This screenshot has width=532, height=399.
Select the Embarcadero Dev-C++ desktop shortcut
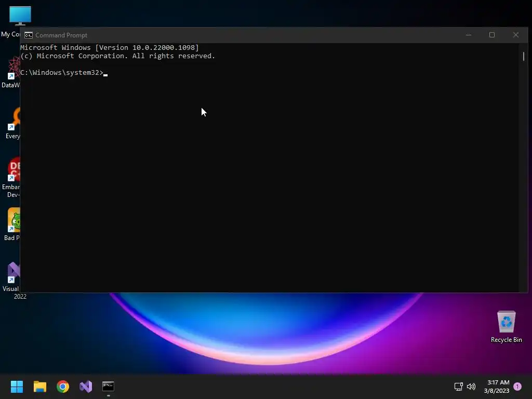[11, 178]
